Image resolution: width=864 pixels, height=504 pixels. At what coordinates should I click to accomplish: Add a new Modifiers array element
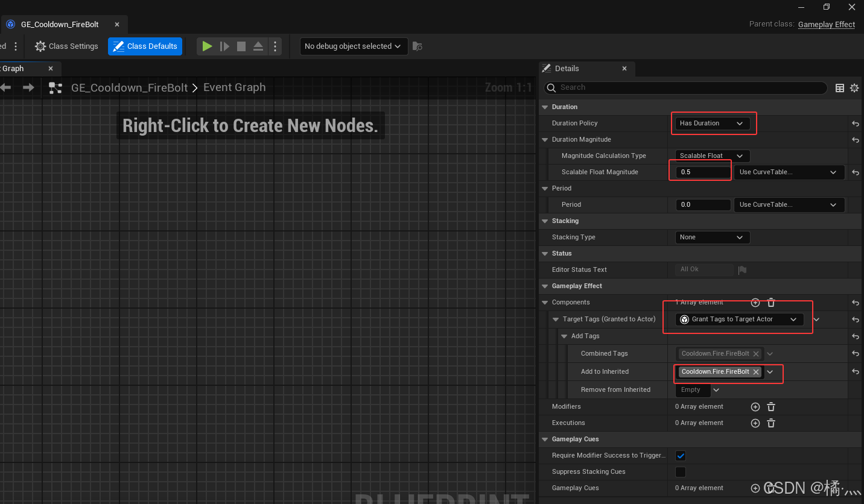click(x=755, y=407)
